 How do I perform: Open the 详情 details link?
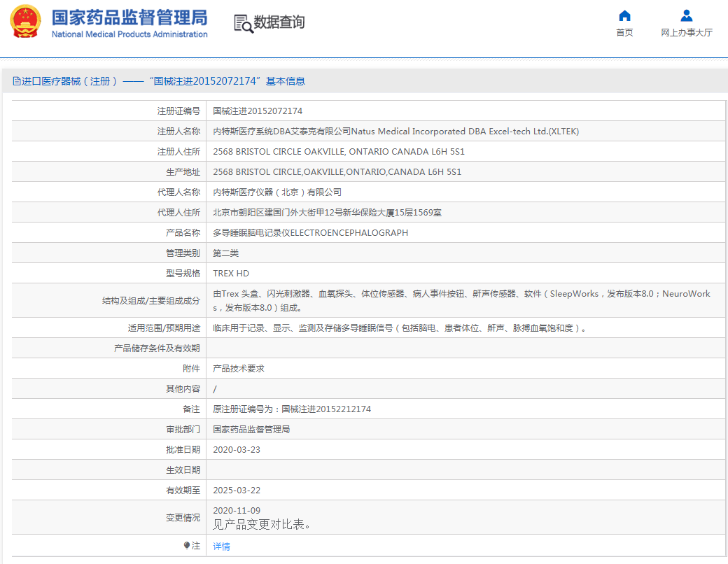click(221, 545)
